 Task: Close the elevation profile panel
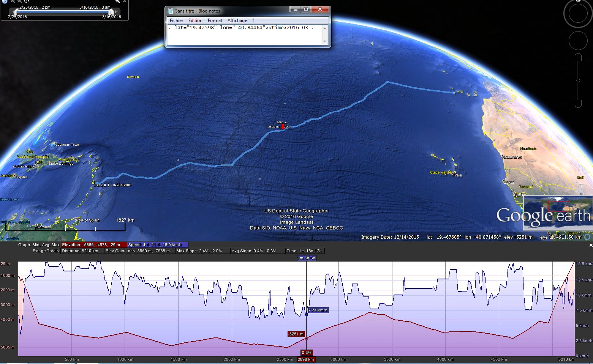(590, 246)
